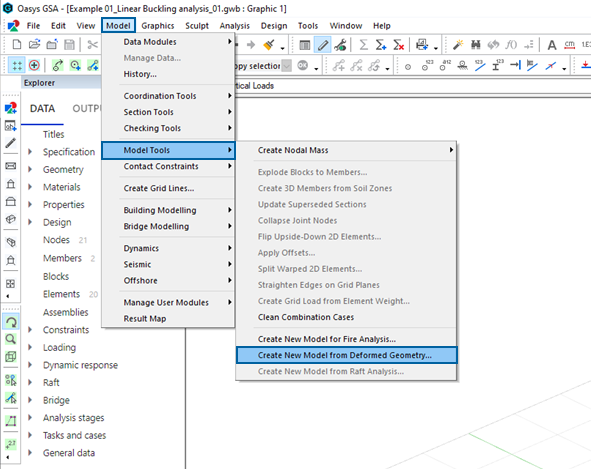Expand the Loading tree item
This screenshot has height=469, width=591.
pos(30,347)
